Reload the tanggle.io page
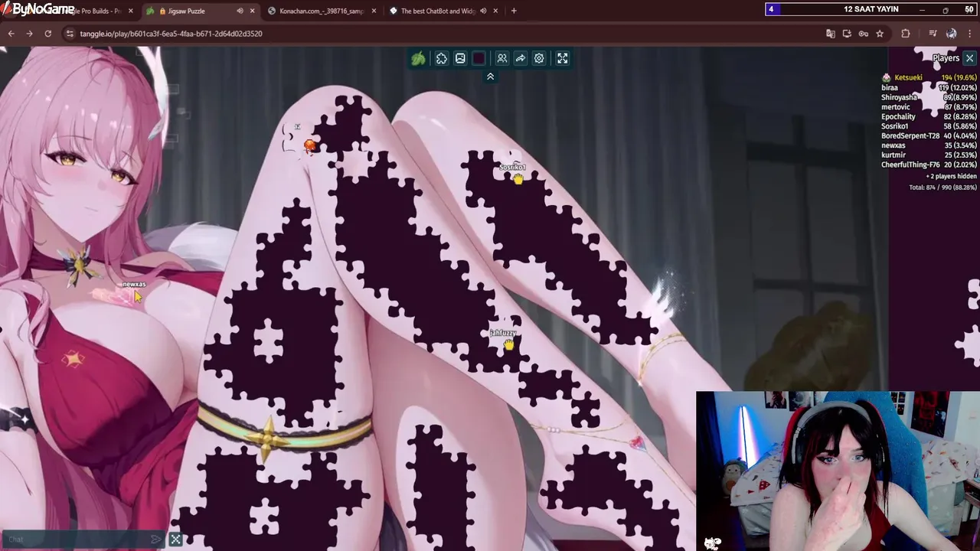This screenshot has width=980, height=551. (47, 34)
